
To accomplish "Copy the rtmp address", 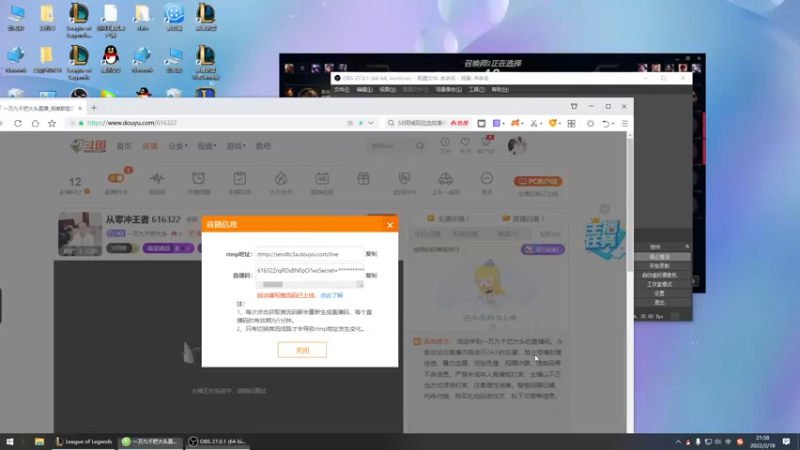I will [x=371, y=254].
